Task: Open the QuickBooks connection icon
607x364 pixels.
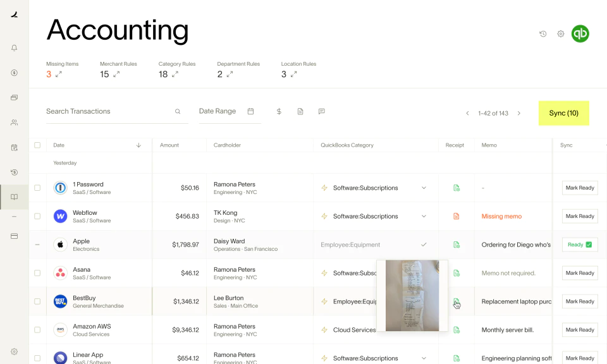Action: coord(580,34)
